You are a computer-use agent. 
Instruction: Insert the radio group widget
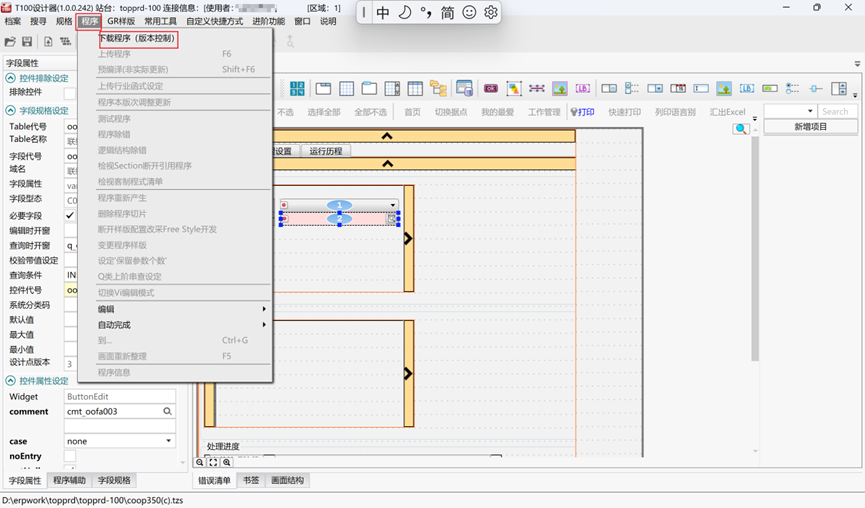coord(793,88)
